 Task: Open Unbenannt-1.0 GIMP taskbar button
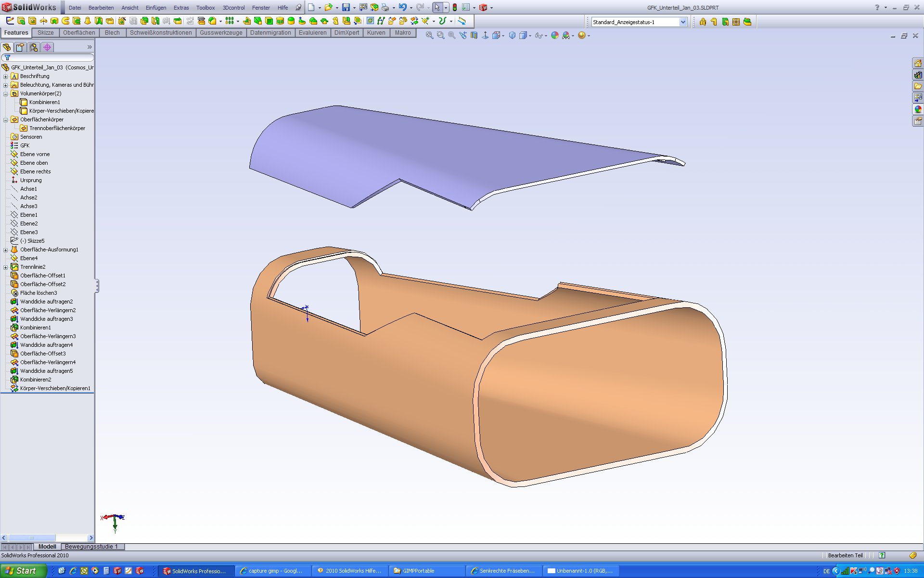click(581, 571)
